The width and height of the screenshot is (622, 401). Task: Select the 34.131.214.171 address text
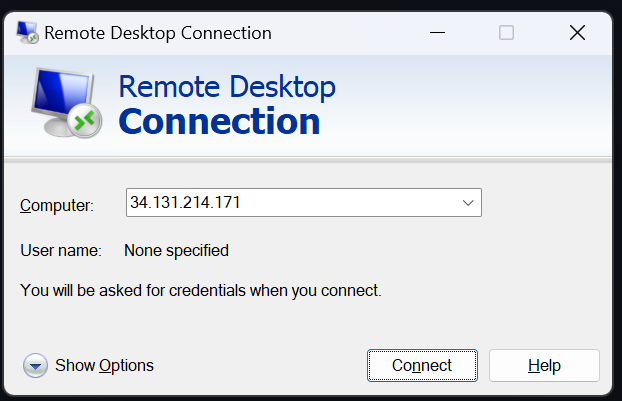click(x=185, y=202)
